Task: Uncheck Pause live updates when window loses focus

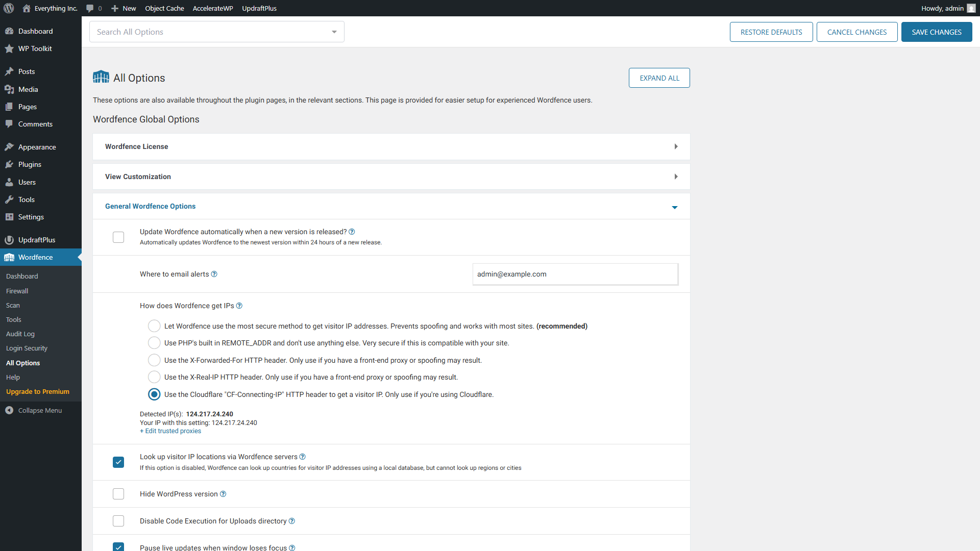Action: click(x=118, y=547)
